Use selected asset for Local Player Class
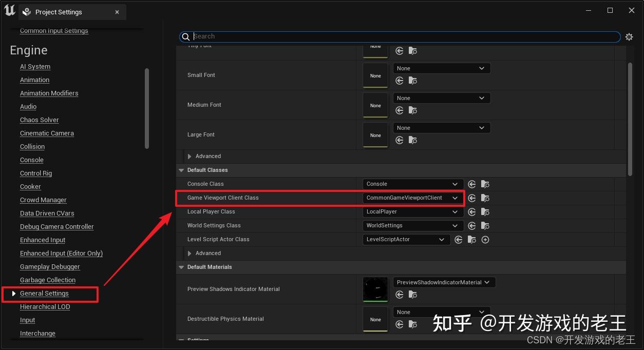The image size is (644, 350). [x=472, y=211]
